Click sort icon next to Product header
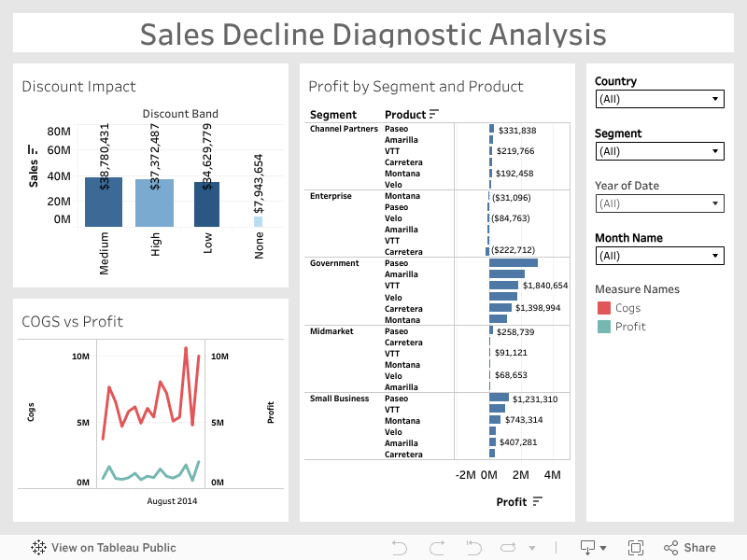Viewport: 747px width, 560px height. (x=434, y=115)
